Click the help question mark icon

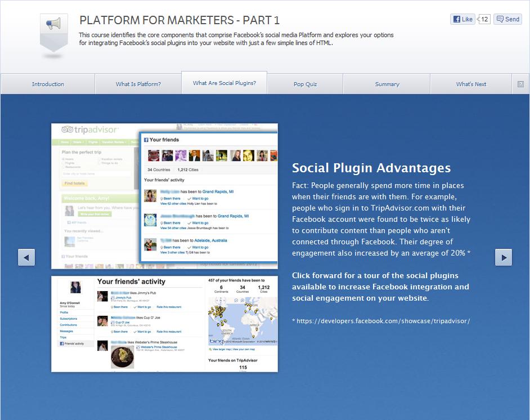click(520, 84)
